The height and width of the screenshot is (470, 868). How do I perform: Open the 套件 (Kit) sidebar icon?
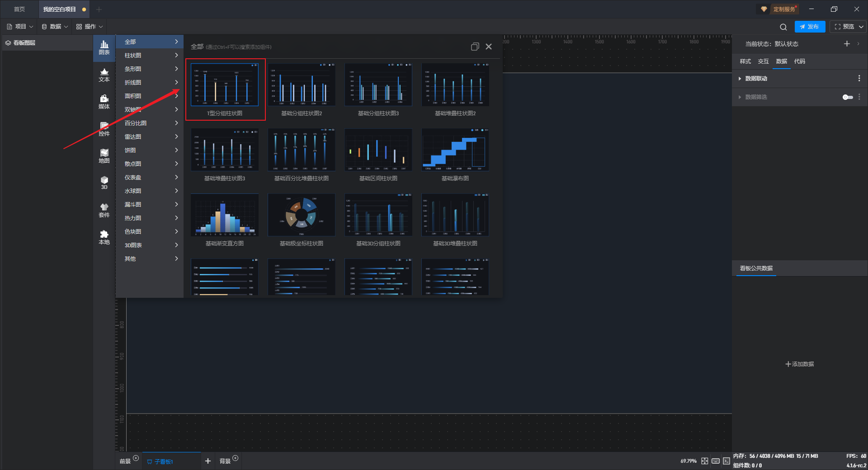click(x=104, y=210)
